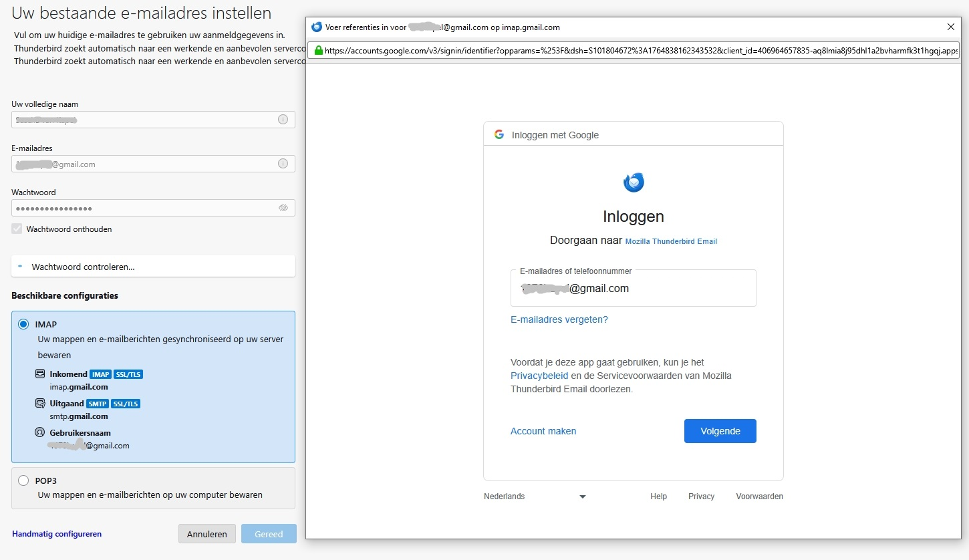Open the Nederlands language dropdown

tap(535, 497)
